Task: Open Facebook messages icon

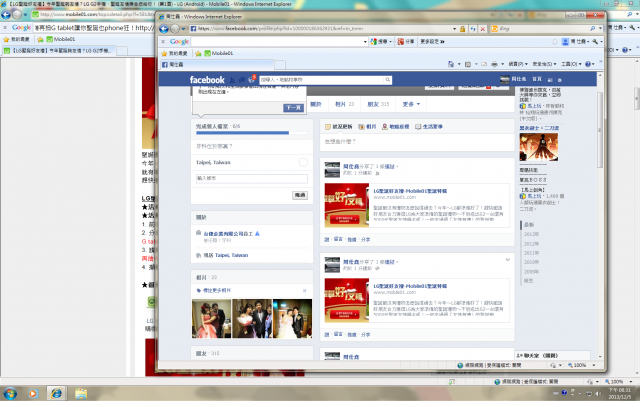Action: click(x=242, y=80)
